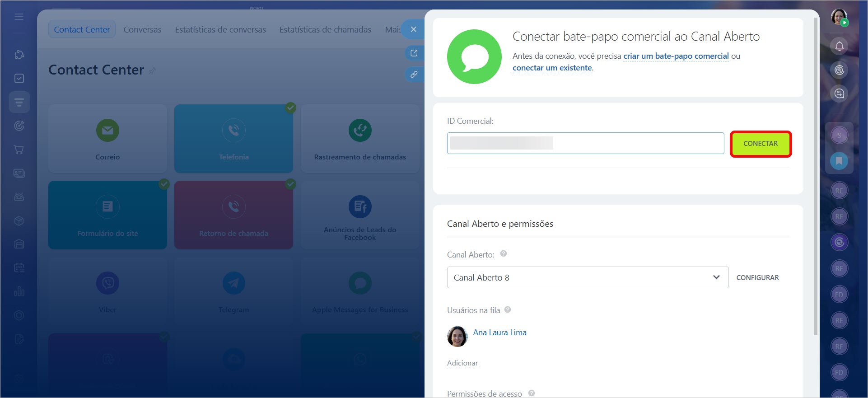The image size is (868, 398).
Task: Click help icon beside Permissões de acesso
Action: [x=532, y=393]
